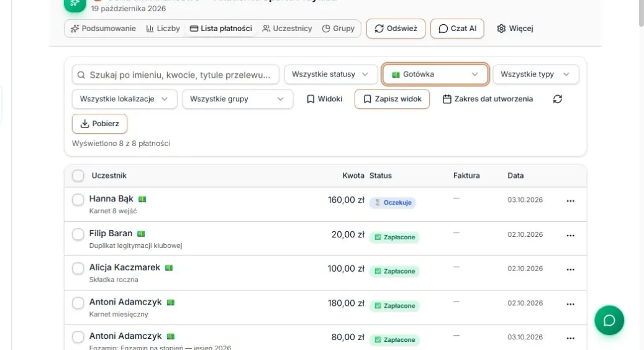Image resolution: width=644 pixels, height=350 pixels.
Task: Download payments with Pobierz button
Action: pyautogui.click(x=99, y=124)
